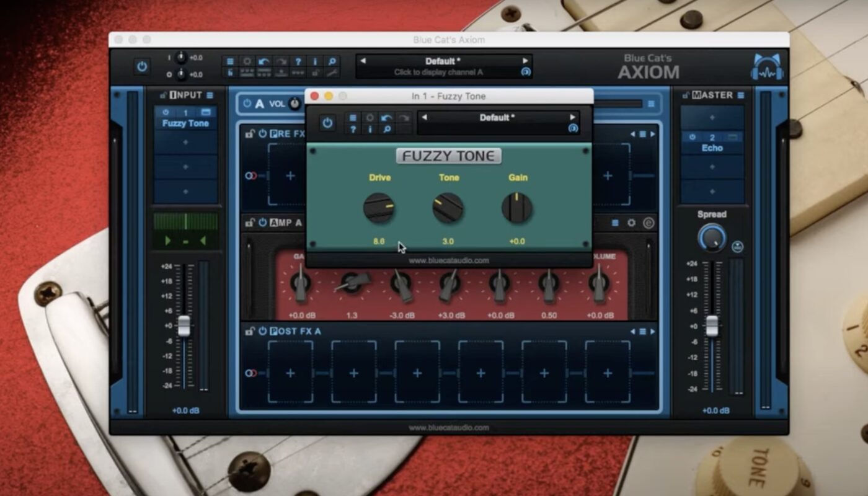The height and width of the screenshot is (496, 868).
Task: Click info icon in Fuzzy Tone window
Action: click(x=370, y=129)
